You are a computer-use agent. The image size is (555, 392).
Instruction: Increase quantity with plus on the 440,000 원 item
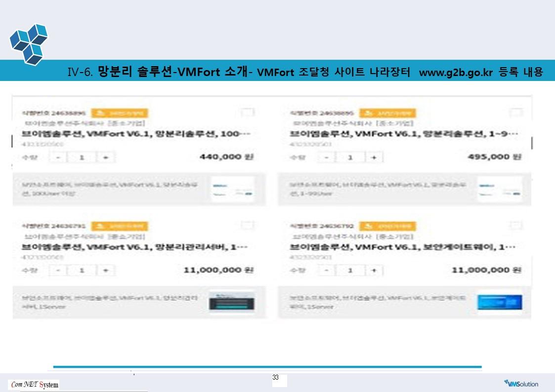tap(105, 157)
